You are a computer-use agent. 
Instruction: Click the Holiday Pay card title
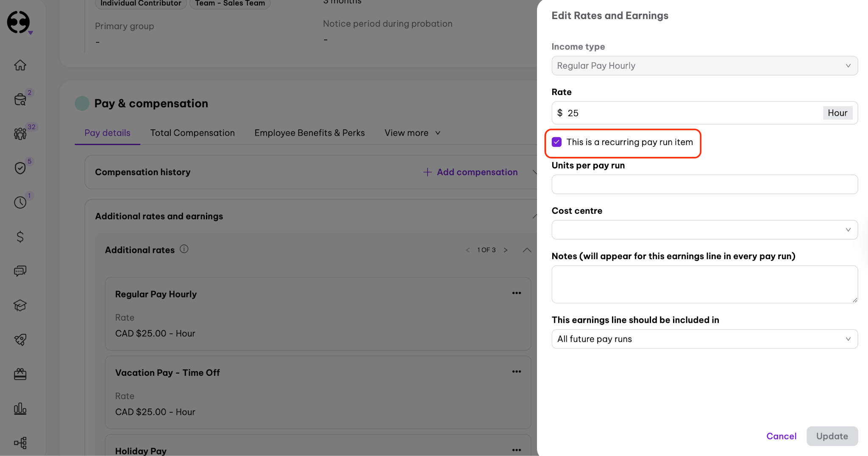[141, 451]
